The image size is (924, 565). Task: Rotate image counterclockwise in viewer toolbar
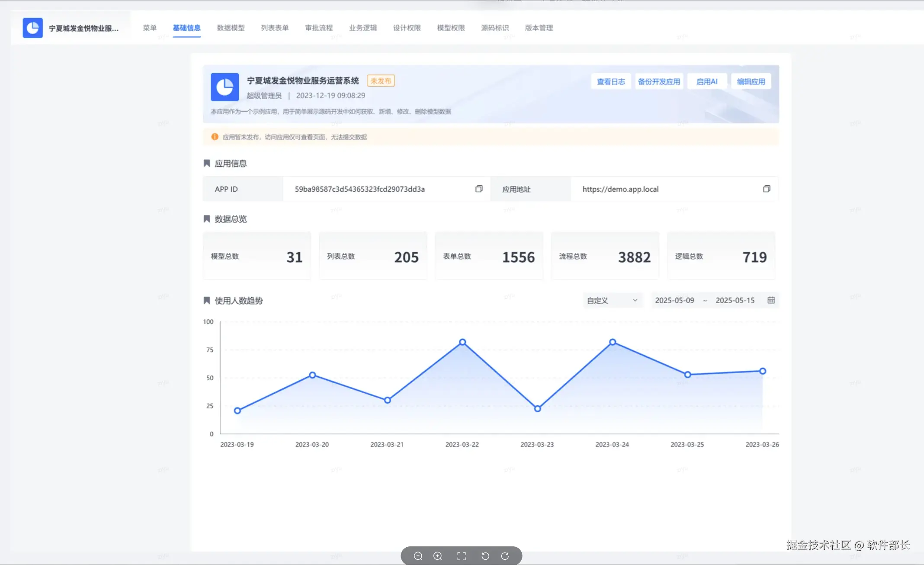pyautogui.click(x=485, y=556)
